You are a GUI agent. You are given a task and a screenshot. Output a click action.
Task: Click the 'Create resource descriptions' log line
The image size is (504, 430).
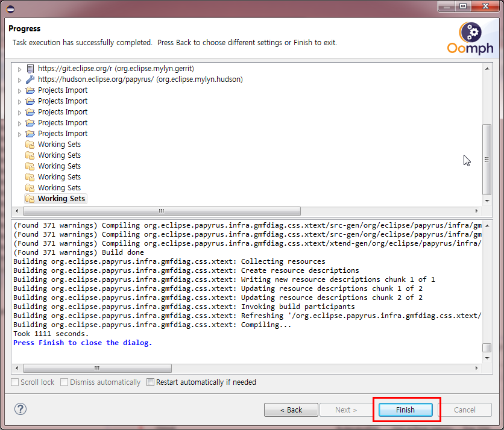[186, 270]
